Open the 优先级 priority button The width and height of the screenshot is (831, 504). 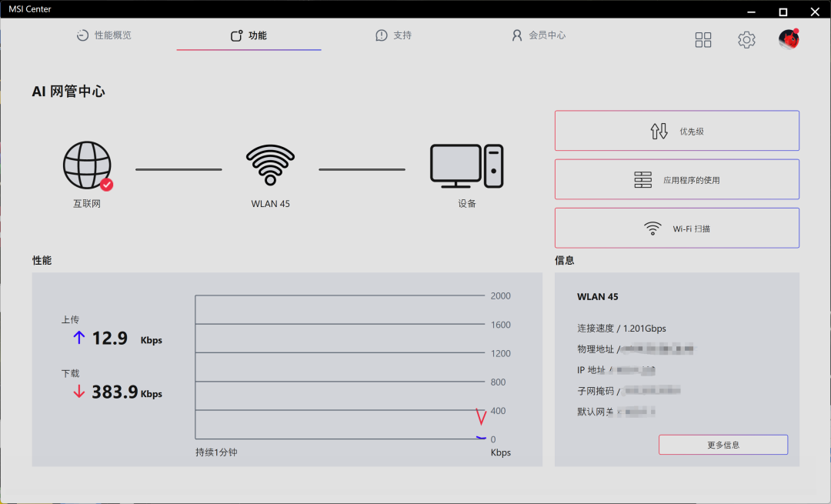677,131
